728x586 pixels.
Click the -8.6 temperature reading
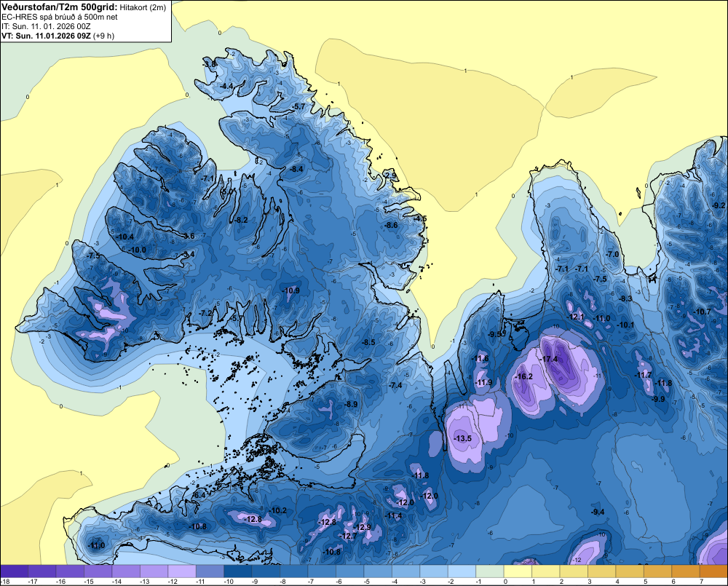click(391, 225)
